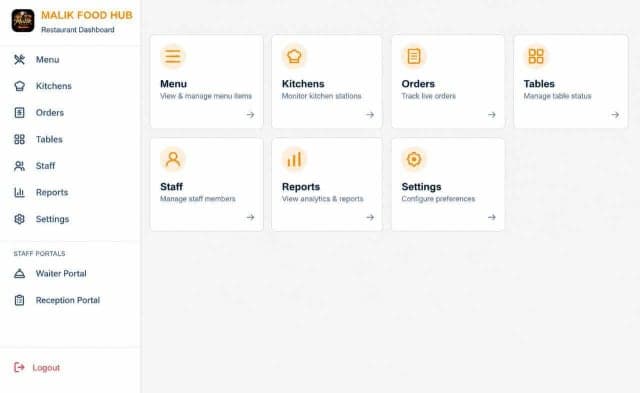Click 'Manage table status' description
This screenshot has width=640, height=393.
click(558, 96)
